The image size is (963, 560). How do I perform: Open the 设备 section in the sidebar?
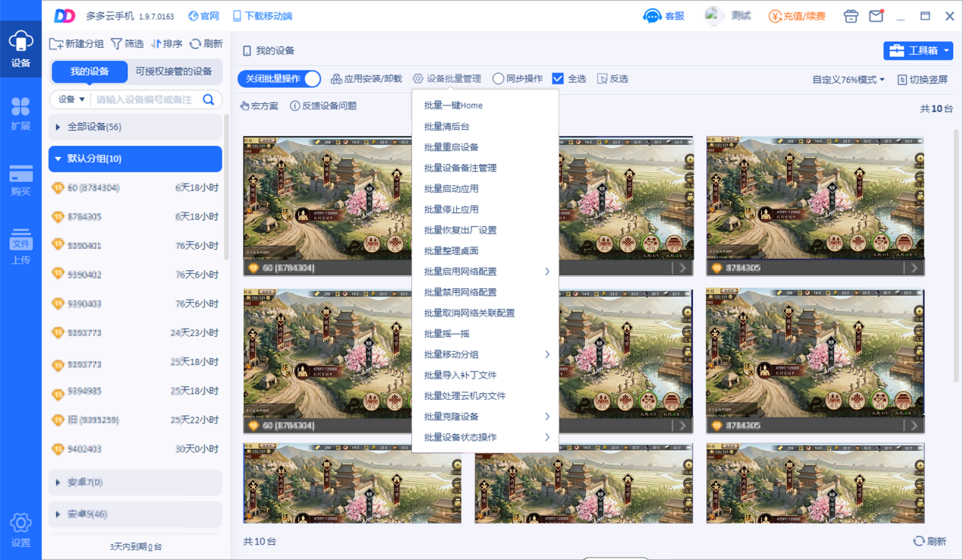[x=20, y=50]
